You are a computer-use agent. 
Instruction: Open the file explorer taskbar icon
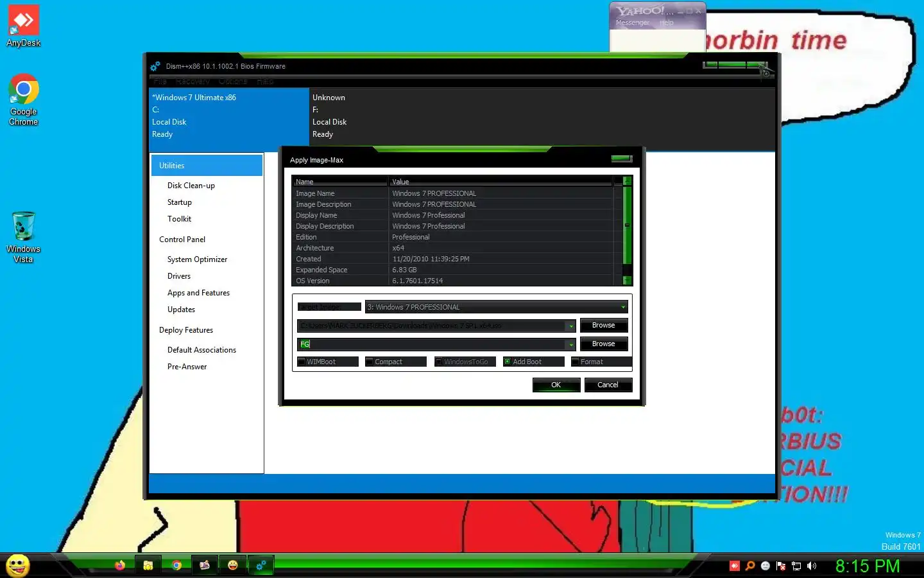pyautogui.click(x=148, y=565)
